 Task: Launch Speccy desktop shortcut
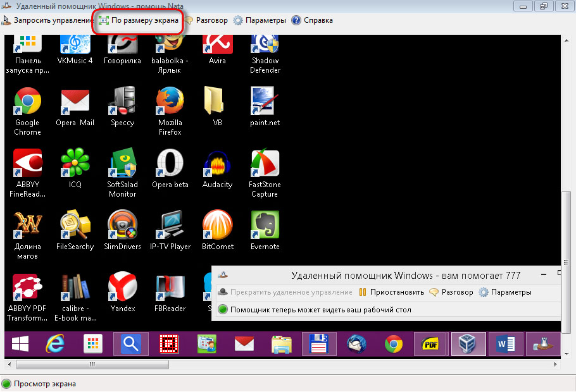(122, 107)
